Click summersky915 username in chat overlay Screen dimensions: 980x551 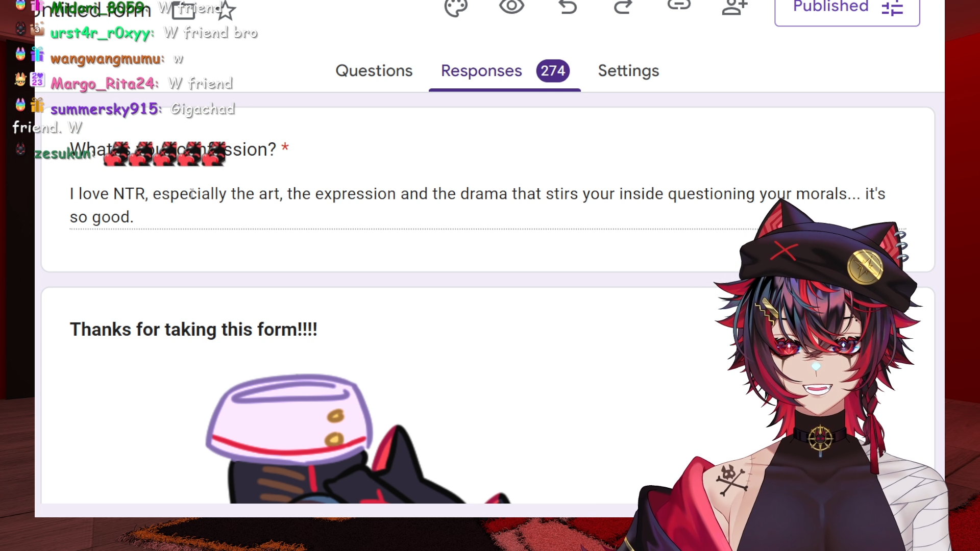(x=106, y=109)
